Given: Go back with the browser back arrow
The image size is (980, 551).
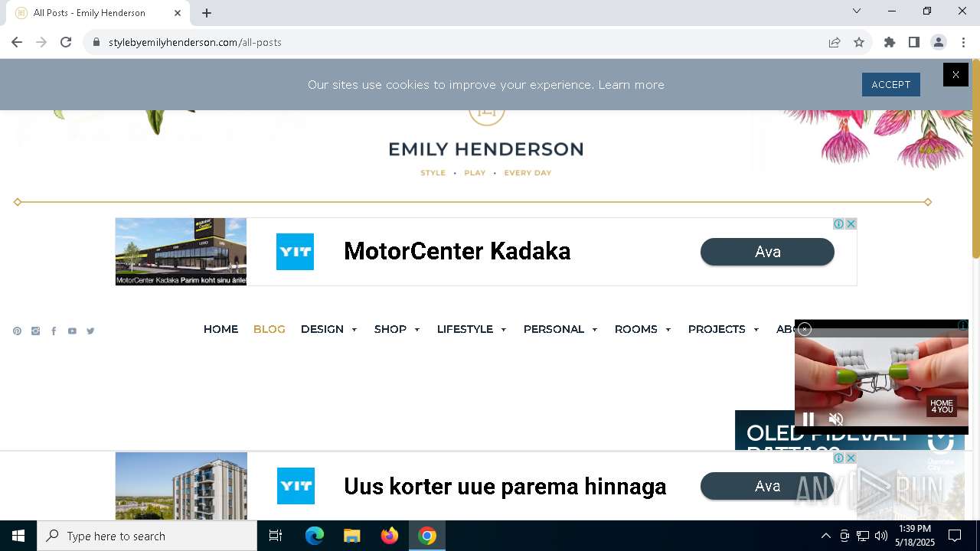Looking at the screenshot, I should click(x=17, y=42).
